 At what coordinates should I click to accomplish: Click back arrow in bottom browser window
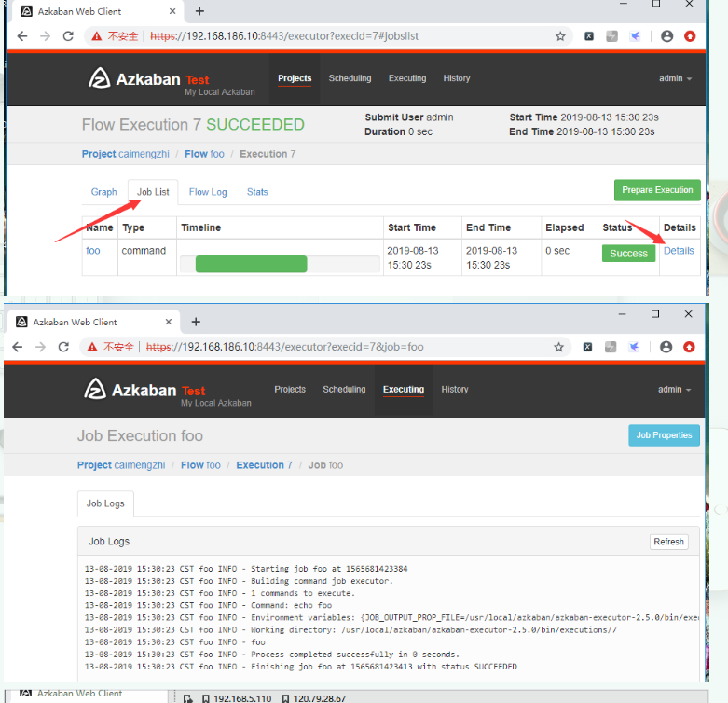point(17,347)
